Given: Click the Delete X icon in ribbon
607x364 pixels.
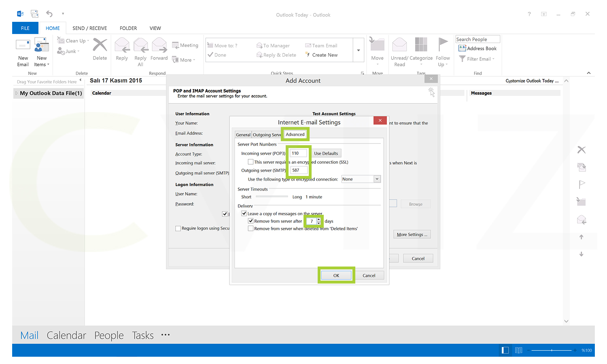Looking at the screenshot, I should [100, 45].
